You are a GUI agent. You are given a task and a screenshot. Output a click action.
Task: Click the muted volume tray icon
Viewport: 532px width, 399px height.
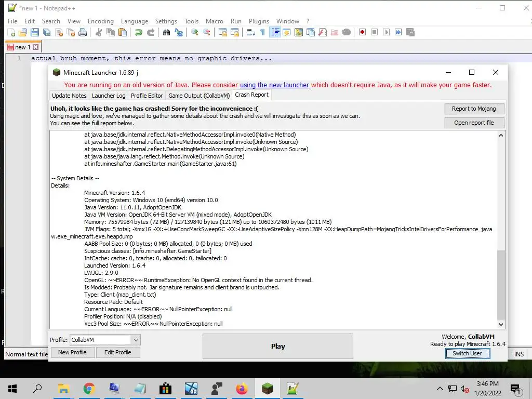(x=464, y=389)
